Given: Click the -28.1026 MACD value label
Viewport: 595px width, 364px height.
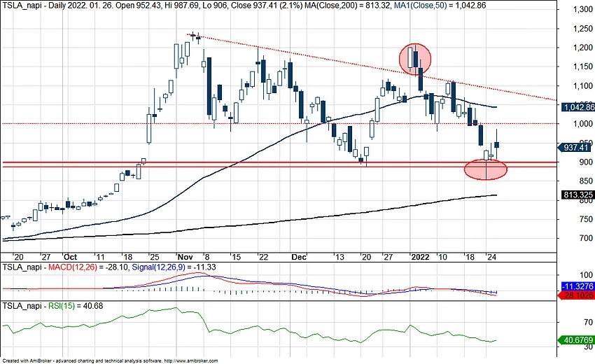Looking at the screenshot, I should point(577,295).
